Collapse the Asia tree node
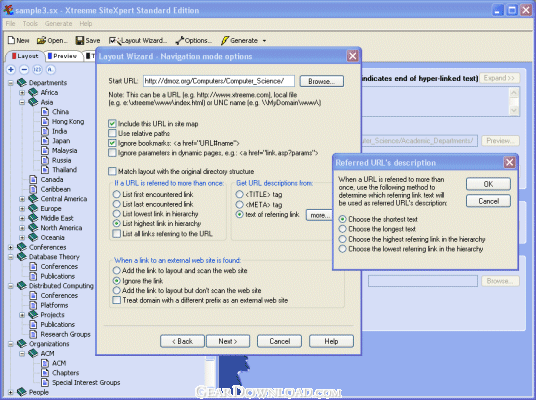Screen dimensions: 536x400 [22, 102]
